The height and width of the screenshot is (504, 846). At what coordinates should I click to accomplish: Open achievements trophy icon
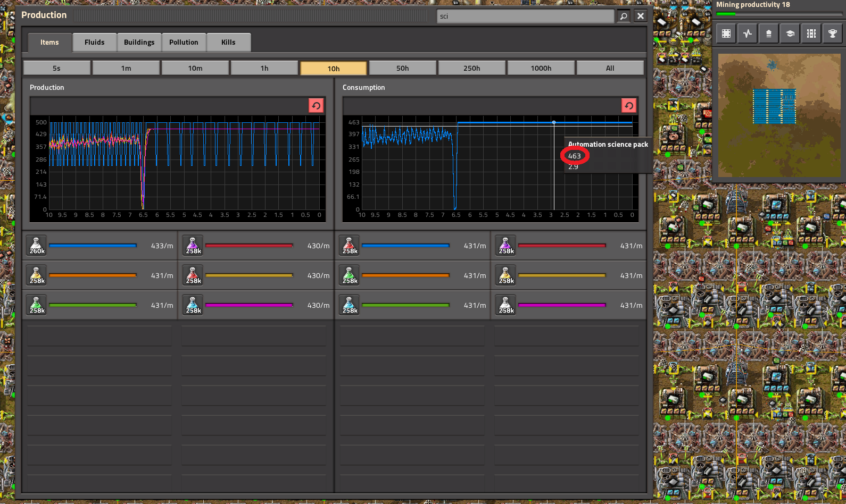(x=833, y=33)
